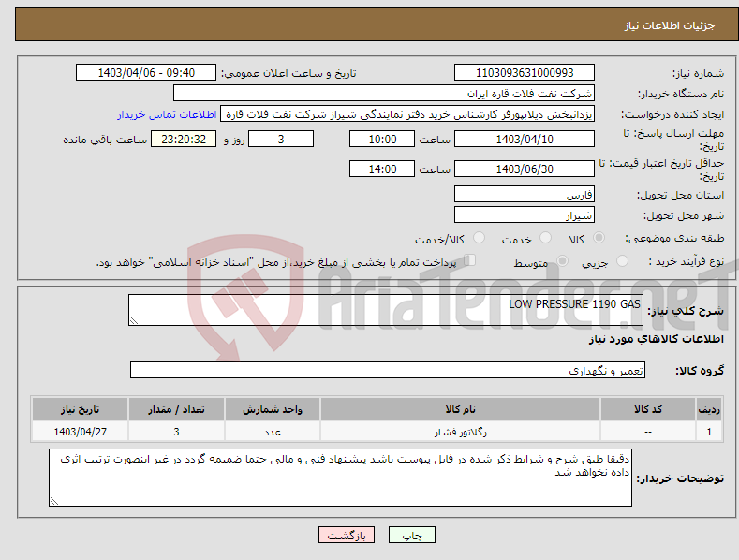Click the need number field 1103093631000993

tap(525, 73)
